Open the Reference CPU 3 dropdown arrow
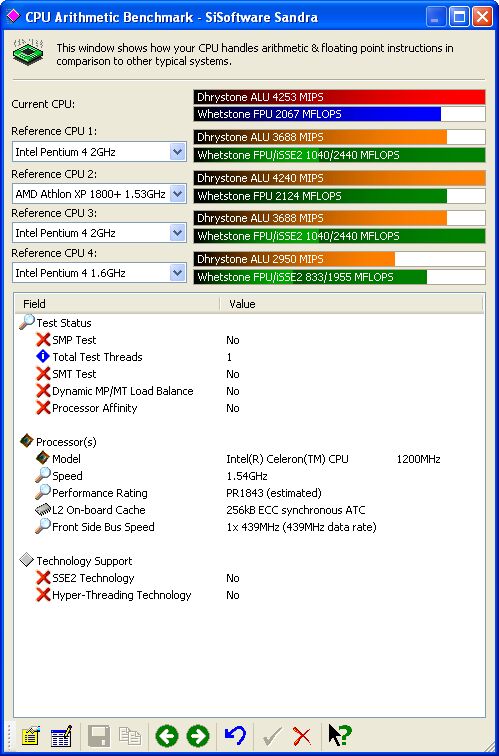 click(177, 233)
